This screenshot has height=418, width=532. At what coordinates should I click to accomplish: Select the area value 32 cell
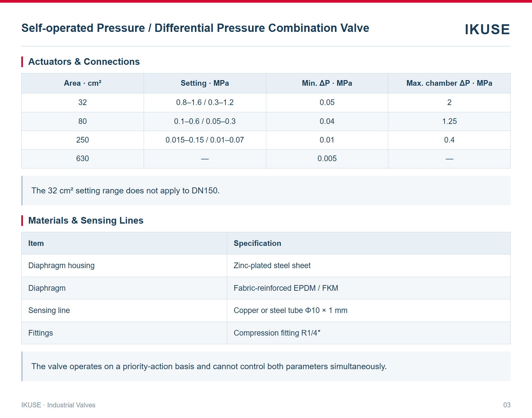point(82,102)
